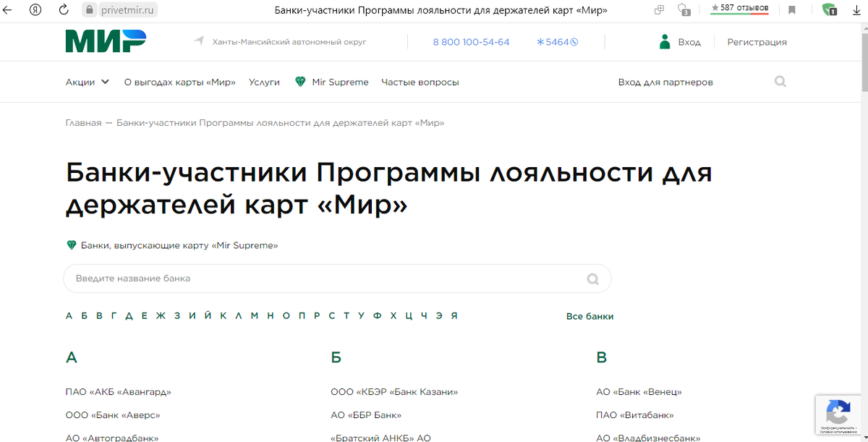
Task: Click the bookmark flag icon
Action: pyautogui.click(x=791, y=10)
